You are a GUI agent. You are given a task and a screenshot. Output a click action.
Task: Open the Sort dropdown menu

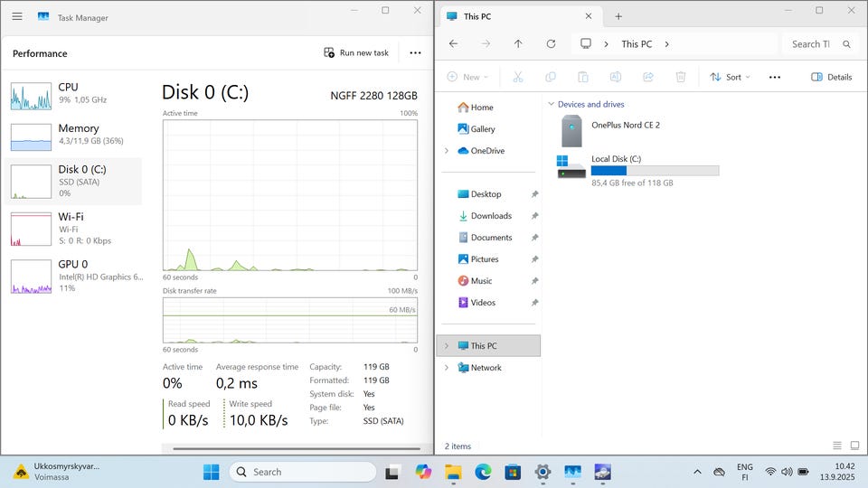(731, 77)
